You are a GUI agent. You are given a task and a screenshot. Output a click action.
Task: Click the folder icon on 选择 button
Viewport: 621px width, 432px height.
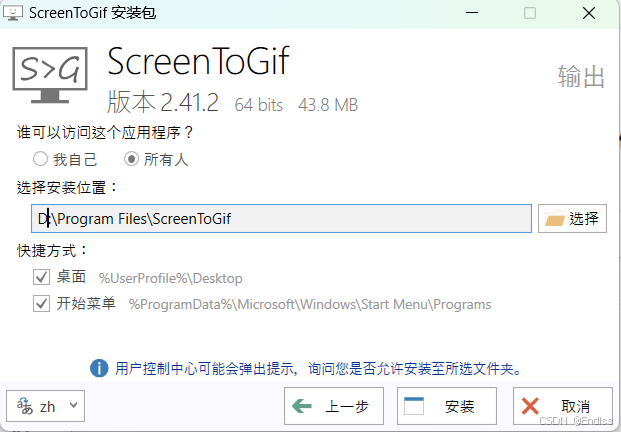point(554,218)
